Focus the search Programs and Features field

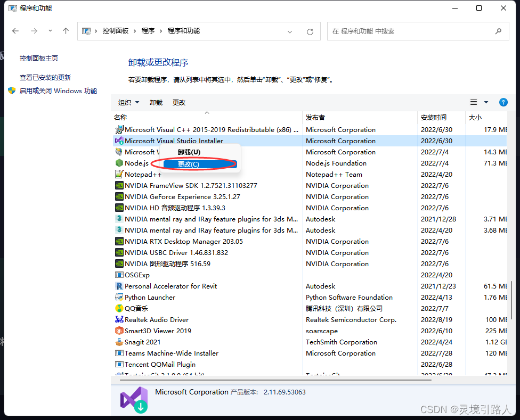(418, 31)
